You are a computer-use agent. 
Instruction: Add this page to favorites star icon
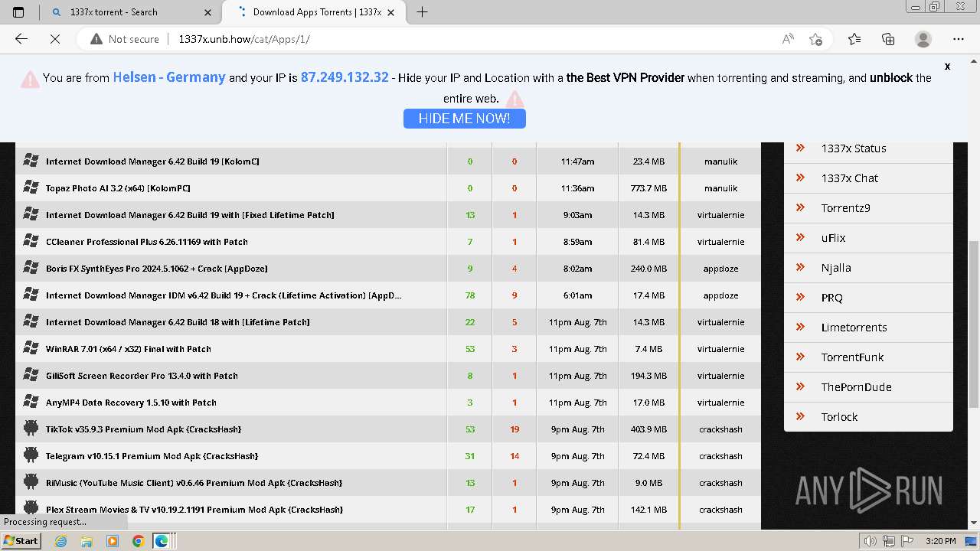point(815,39)
